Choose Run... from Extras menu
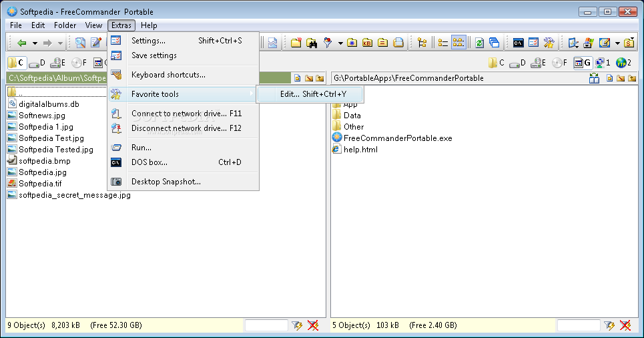644x338 pixels. tap(184, 148)
